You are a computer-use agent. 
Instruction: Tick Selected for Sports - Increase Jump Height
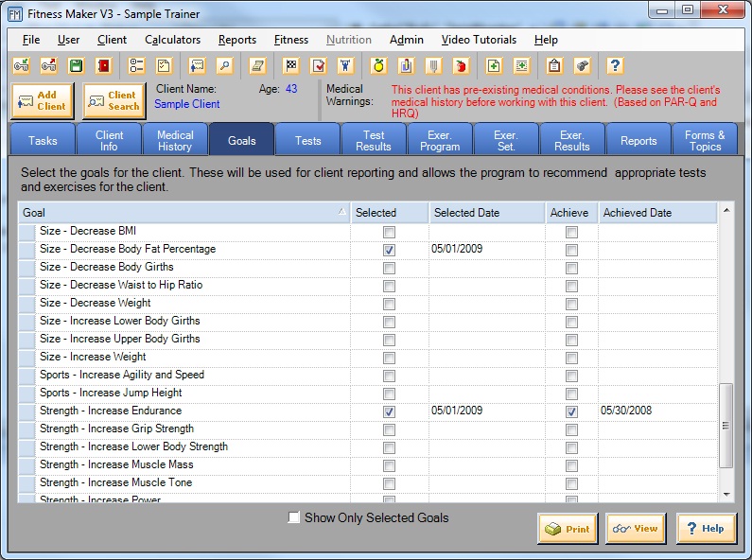pos(389,394)
